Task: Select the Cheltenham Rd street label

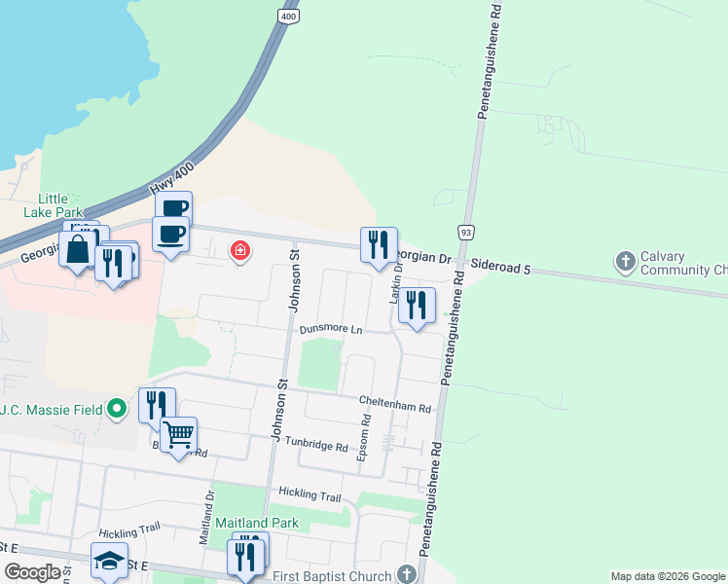Action: pos(395,404)
